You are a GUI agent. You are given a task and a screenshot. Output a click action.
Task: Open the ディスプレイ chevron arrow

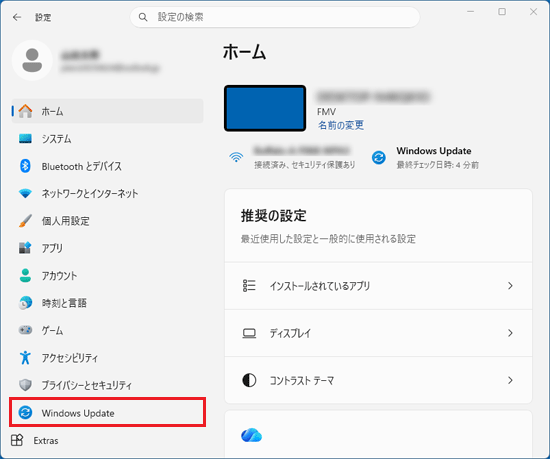click(510, 333)
